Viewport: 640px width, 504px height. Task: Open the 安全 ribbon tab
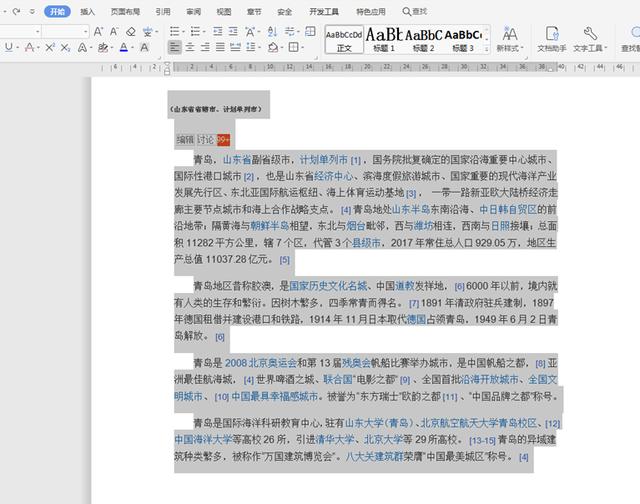284,12
